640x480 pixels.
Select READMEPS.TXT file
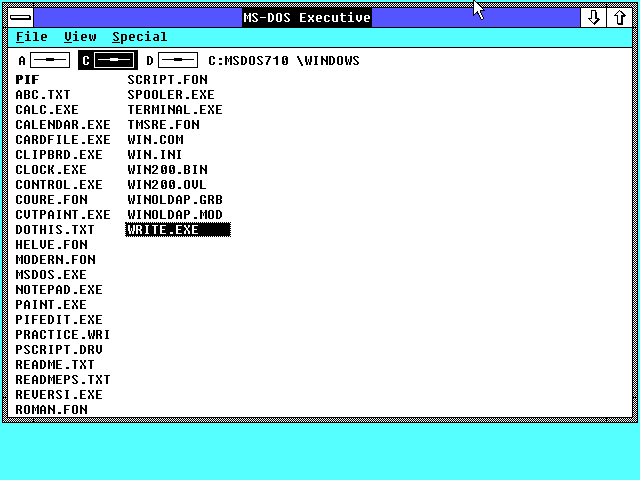click(63, 380)
